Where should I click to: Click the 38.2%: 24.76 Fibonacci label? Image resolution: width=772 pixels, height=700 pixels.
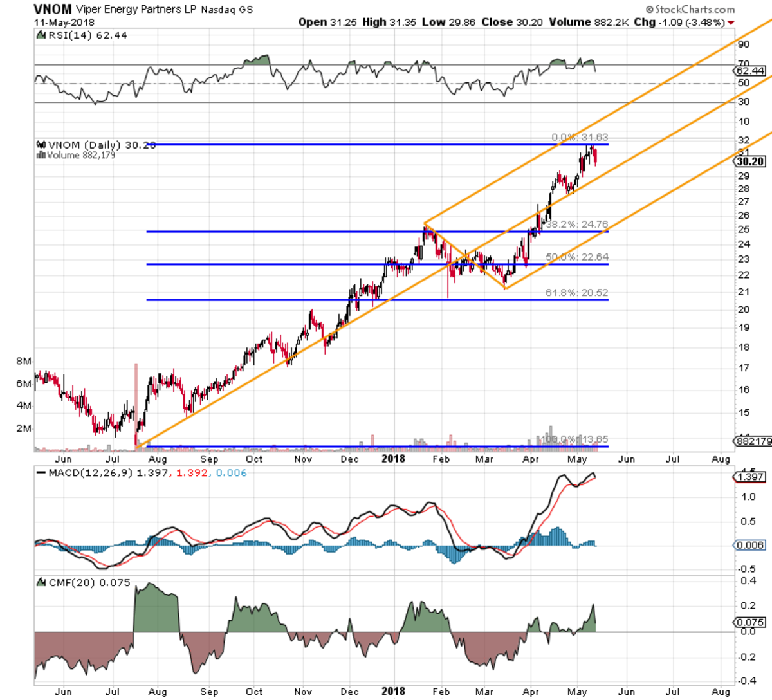pos(577,225)
